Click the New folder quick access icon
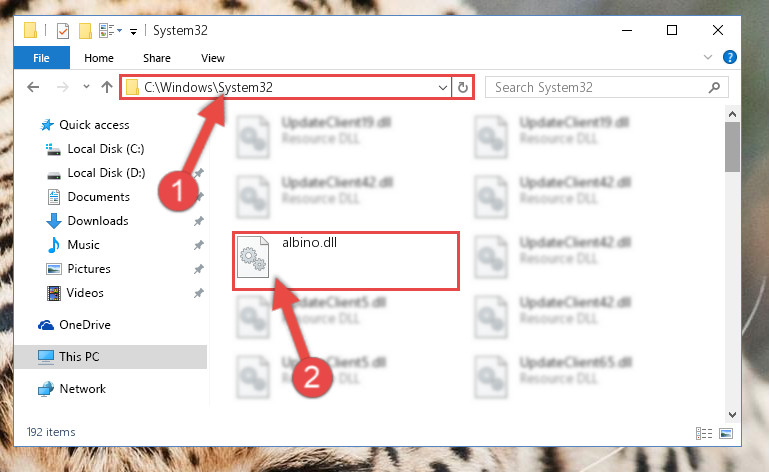Screen dimensions: 769x472 coord(85,31)
